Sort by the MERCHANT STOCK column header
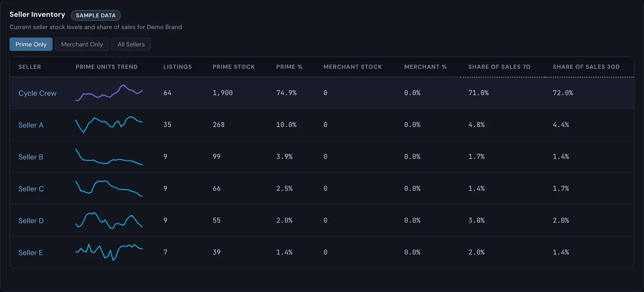The width and height of the screenshot is (644, 292). click(x=353, y=67)
